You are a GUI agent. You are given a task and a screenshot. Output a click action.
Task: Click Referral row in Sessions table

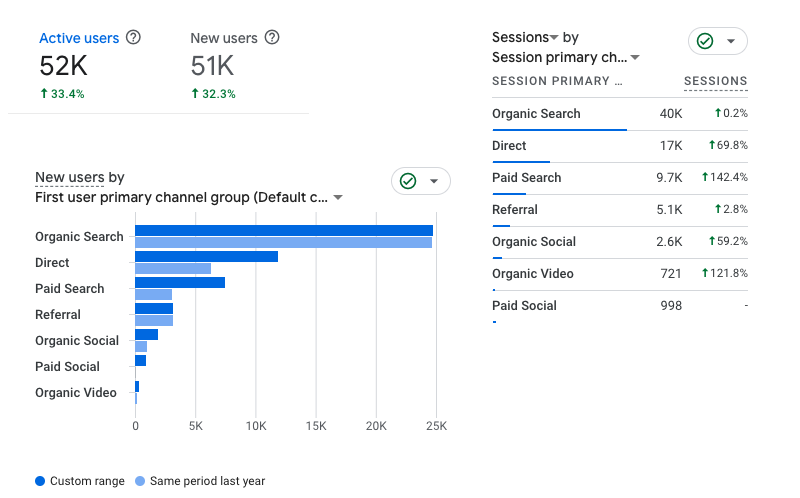(620, 210)
